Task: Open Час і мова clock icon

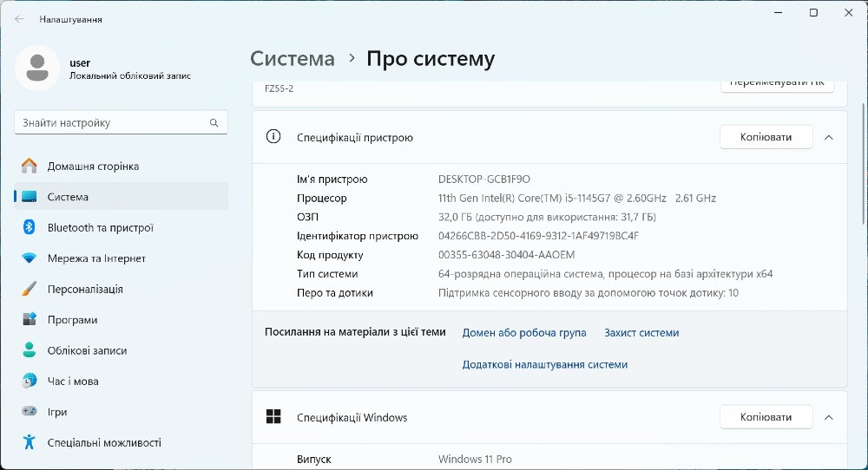Action: pyautogui.click(x=30, y=382)
